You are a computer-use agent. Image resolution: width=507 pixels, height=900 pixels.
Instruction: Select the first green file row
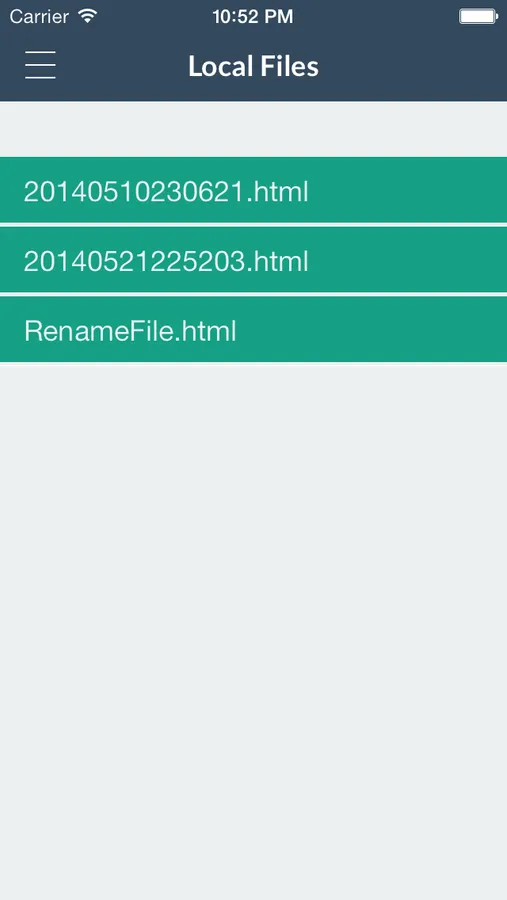pos(253,190)
